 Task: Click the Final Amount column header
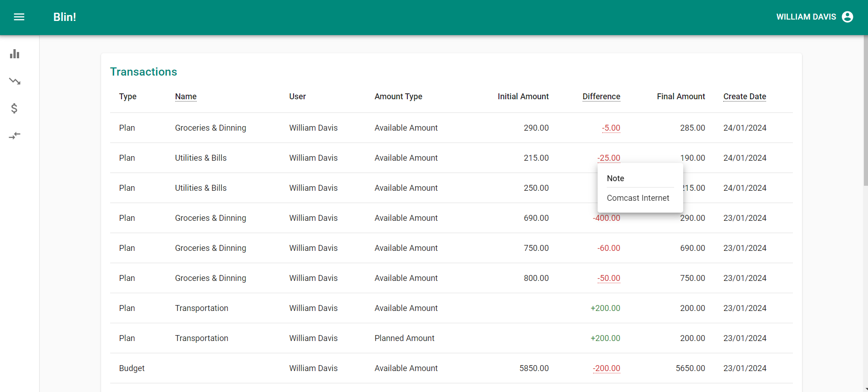pyautogui.click(x=681, y=97)
